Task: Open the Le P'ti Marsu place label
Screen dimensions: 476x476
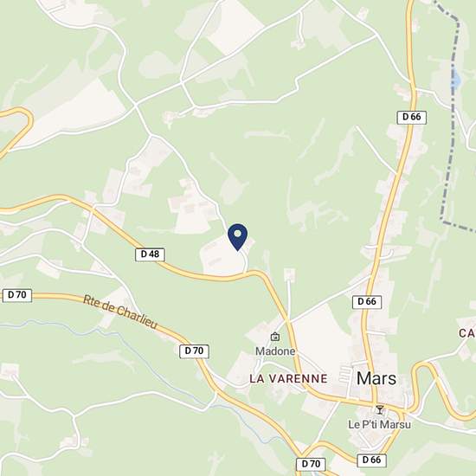Action: click(x=379, y=424)
